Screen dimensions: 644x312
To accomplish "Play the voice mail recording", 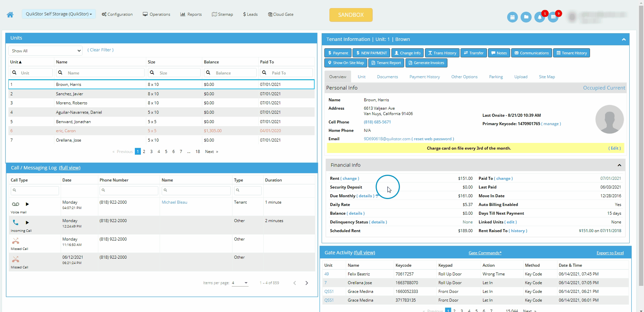I will (28, 204).
